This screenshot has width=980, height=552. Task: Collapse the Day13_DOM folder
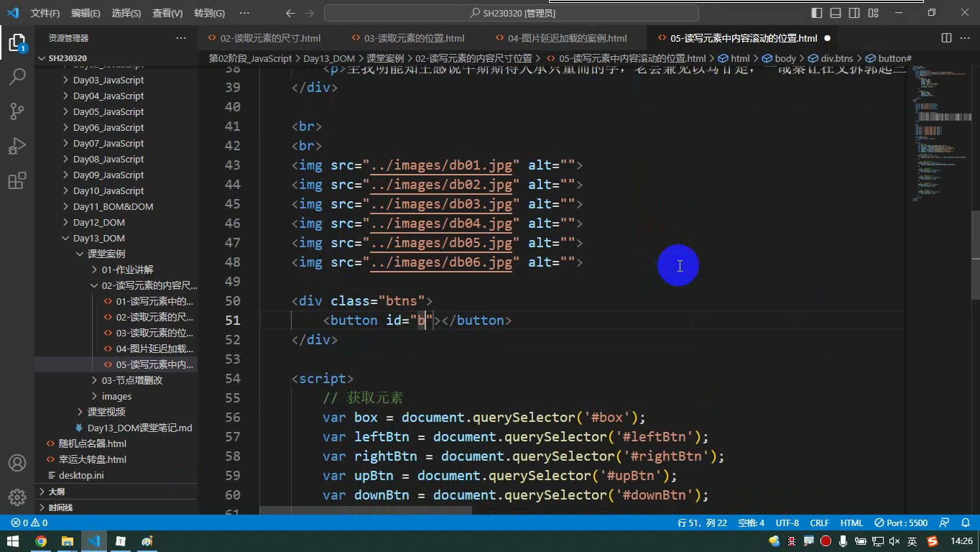pyautogui.click(x=98, y=238)
